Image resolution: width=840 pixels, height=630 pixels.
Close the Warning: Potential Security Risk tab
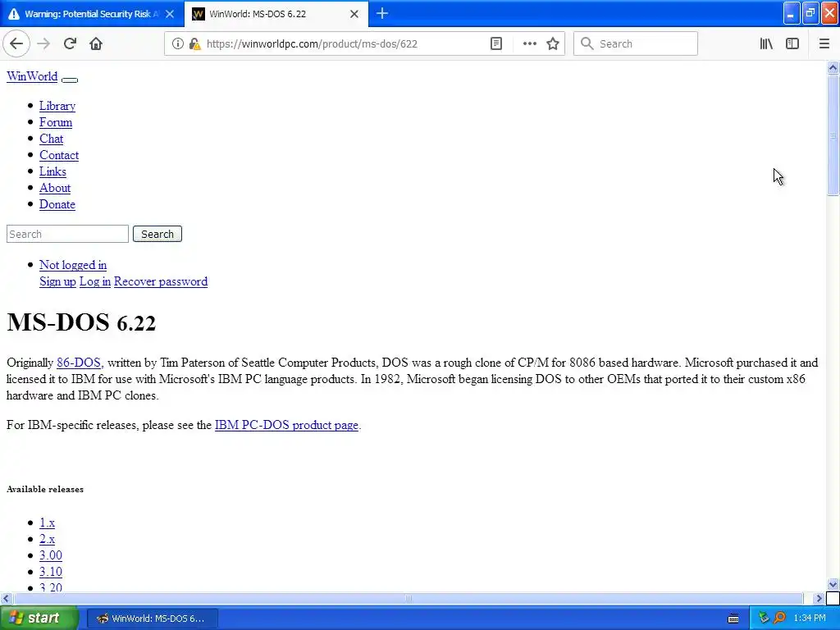click(170, 14)
